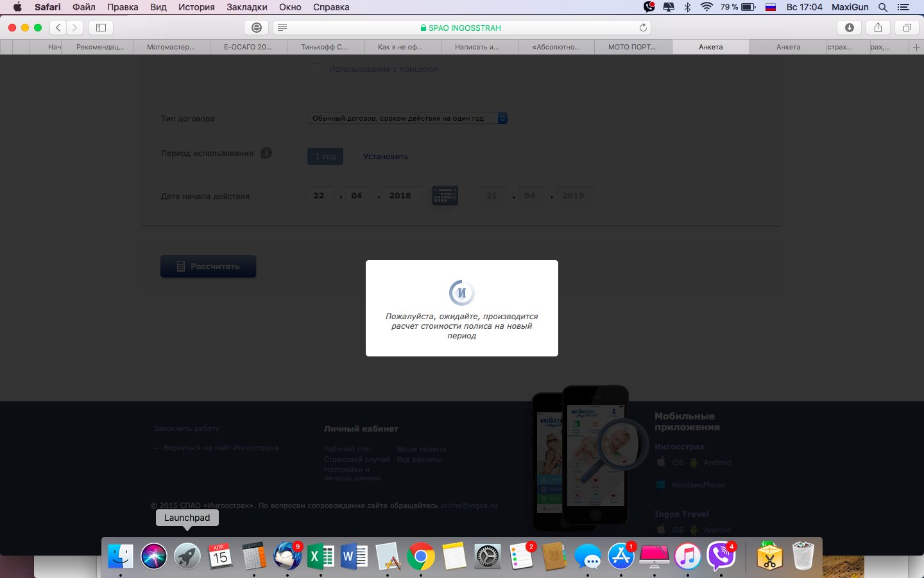Go back to the previous page
Screen dimensions: 924x578
tap(58, 28)
